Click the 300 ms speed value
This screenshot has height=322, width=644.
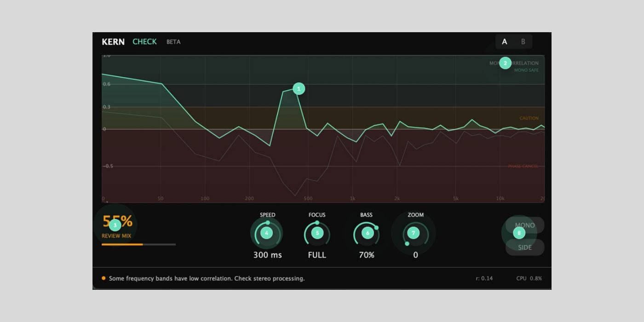[x=266, y=254]
